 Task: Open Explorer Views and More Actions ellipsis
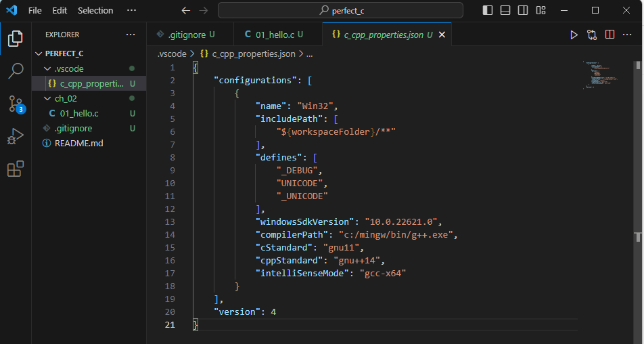[x=131, y=35]
